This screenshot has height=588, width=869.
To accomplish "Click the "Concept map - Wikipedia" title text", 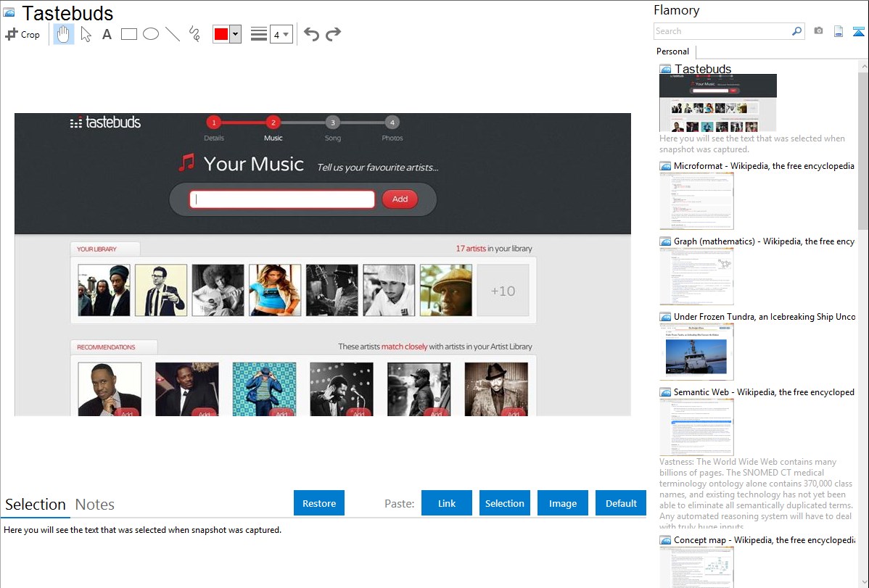I will tap(765, 540).
